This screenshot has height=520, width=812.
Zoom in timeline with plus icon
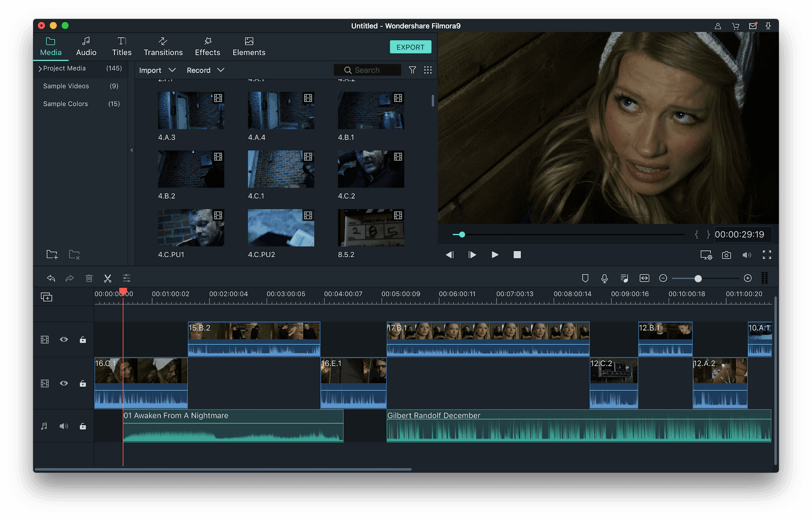(748, 278)
